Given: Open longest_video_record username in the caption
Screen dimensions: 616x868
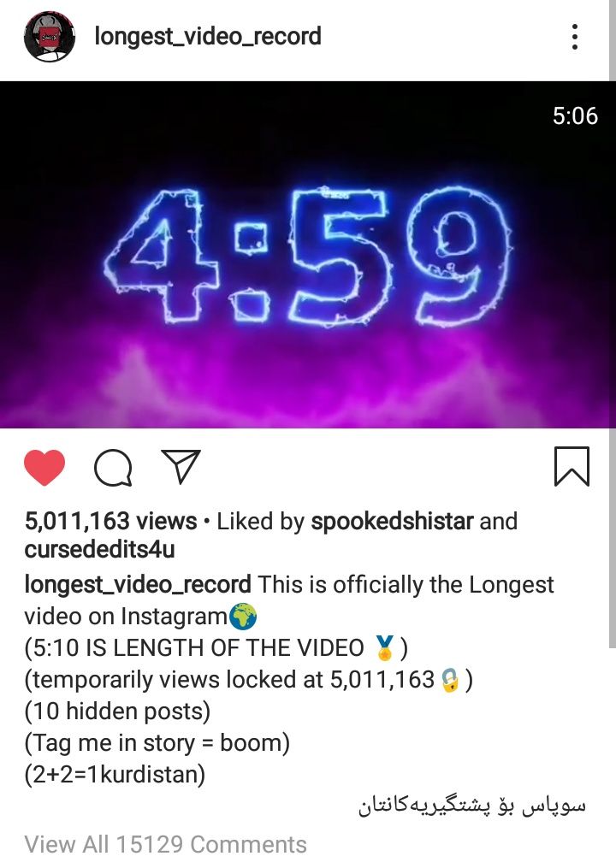Looking at the screenshot, I should tap(138, 585).
